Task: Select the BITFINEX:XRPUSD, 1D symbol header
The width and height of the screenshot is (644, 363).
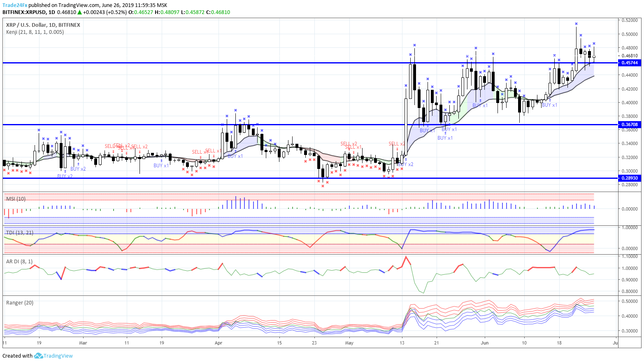Action: coord(29,12)
